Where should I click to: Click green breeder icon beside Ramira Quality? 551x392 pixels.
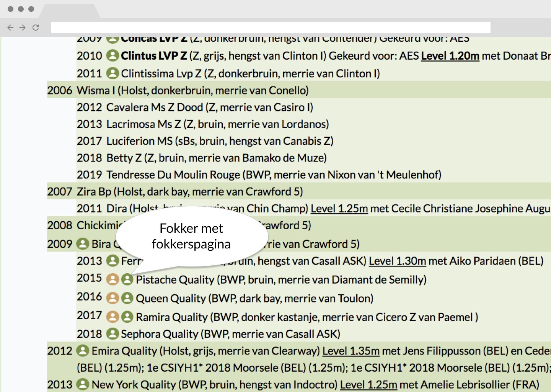coord(127,317)
